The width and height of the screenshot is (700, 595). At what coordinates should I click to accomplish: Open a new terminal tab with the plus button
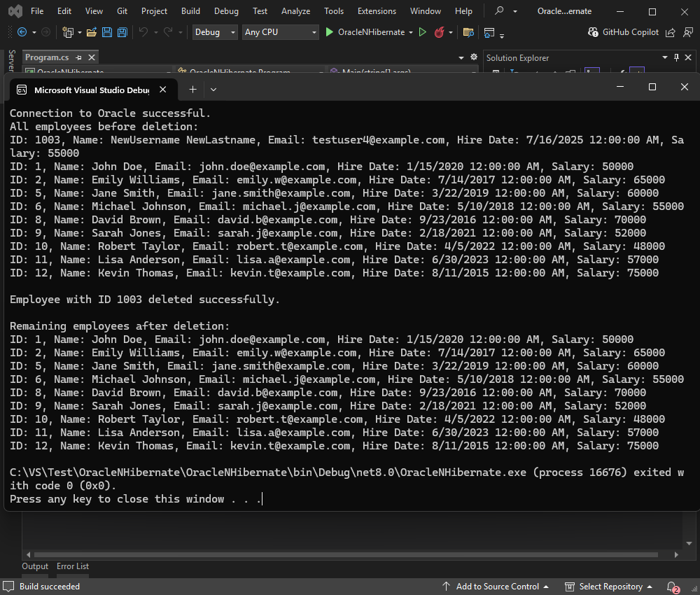click(192, 89)
